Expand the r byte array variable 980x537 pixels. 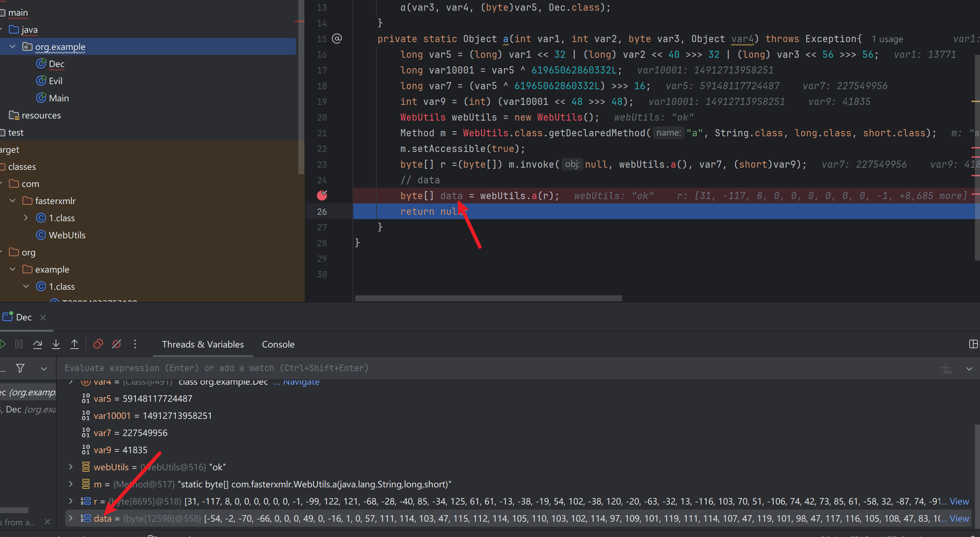click(70, 501)
